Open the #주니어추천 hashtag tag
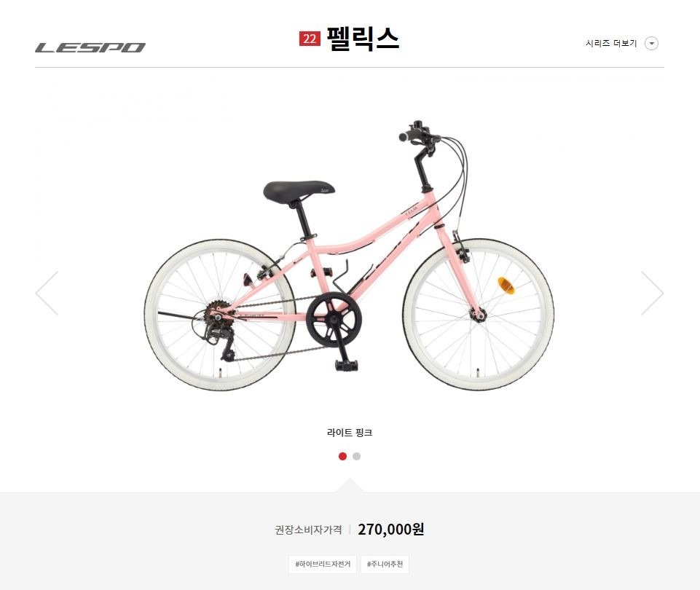This screenshot has width=700, height=590. 385,564
